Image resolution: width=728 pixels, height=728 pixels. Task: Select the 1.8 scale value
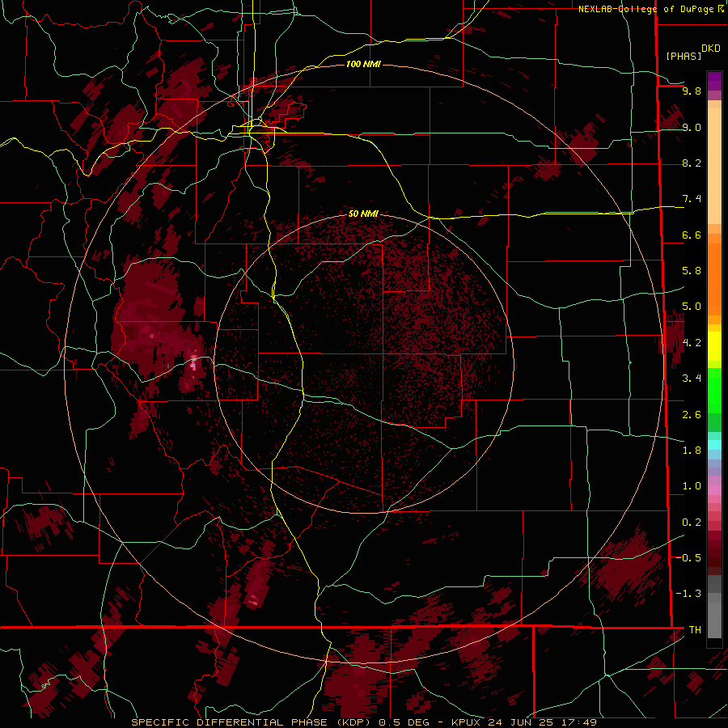(x=692, y=451)
